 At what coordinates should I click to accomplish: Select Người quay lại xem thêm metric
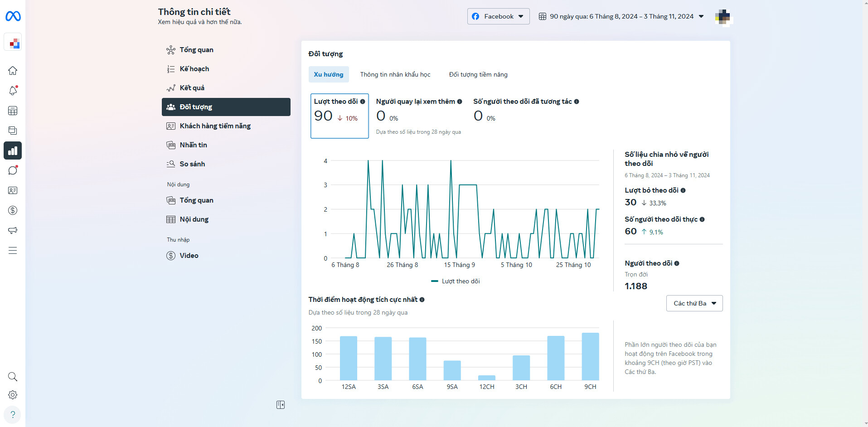[419, 116]
